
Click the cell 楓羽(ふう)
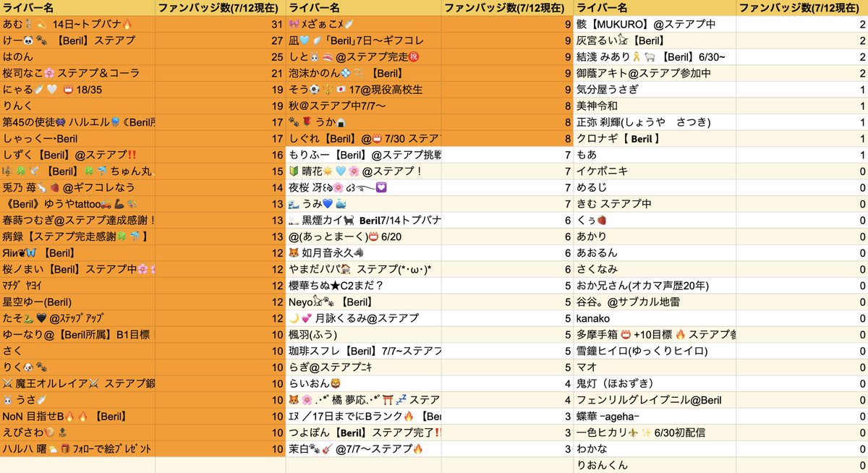tap(365, 335)
